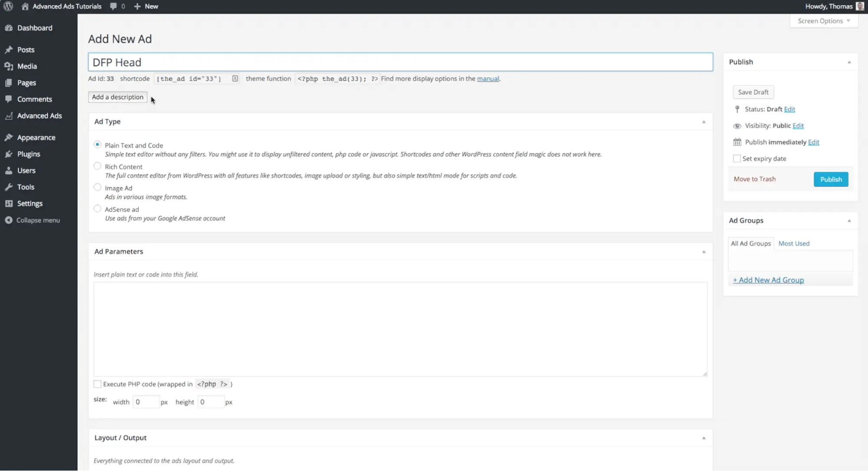Click the copy icon next to the shortcode

[235, 79]
